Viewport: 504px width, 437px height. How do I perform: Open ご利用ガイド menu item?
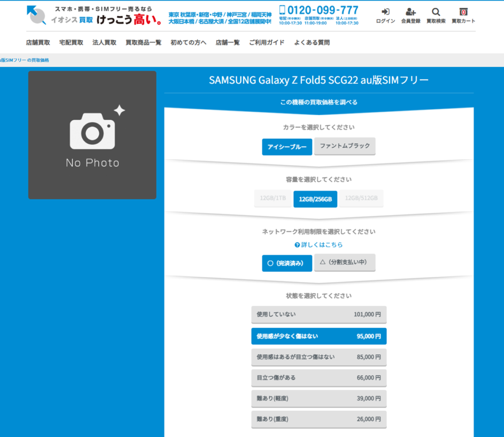267,42
